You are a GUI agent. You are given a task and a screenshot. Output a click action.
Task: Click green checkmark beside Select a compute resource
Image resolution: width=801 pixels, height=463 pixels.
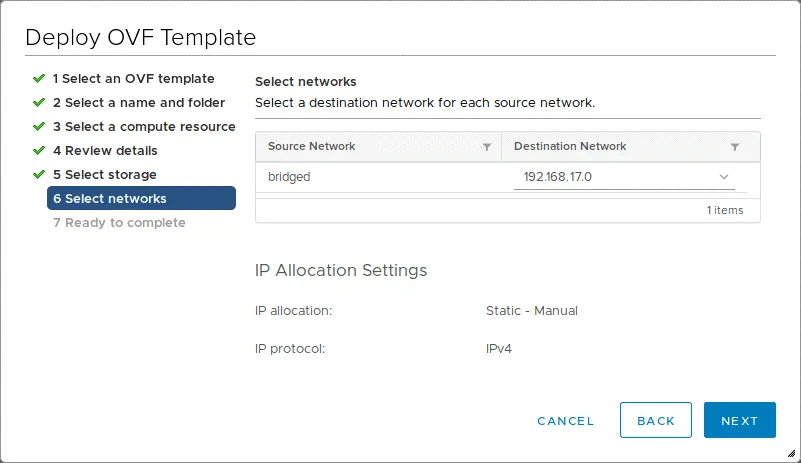click(x=38, y=126)
